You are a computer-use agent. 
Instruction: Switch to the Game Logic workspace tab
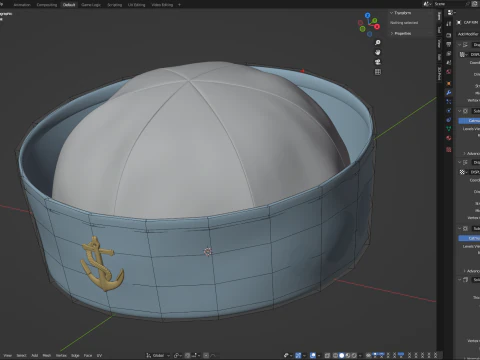(91, 5)
